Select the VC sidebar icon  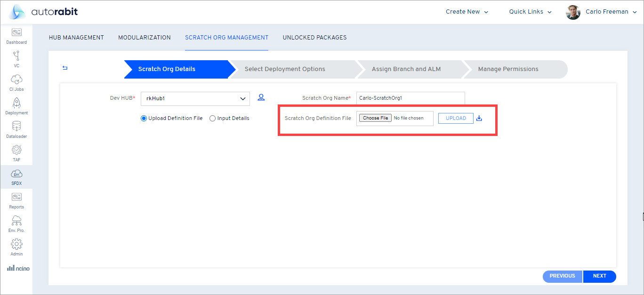point(16,59)
